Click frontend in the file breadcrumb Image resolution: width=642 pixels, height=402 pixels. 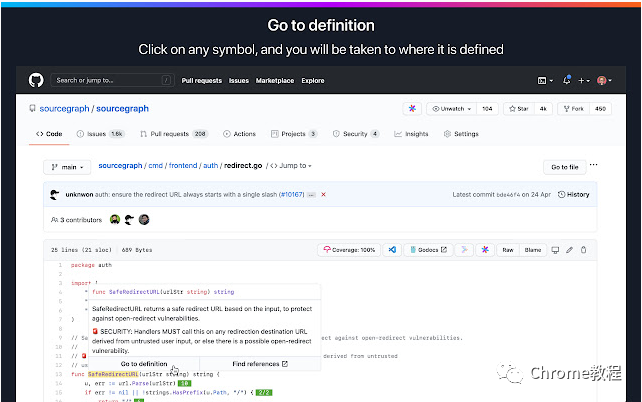183,165
